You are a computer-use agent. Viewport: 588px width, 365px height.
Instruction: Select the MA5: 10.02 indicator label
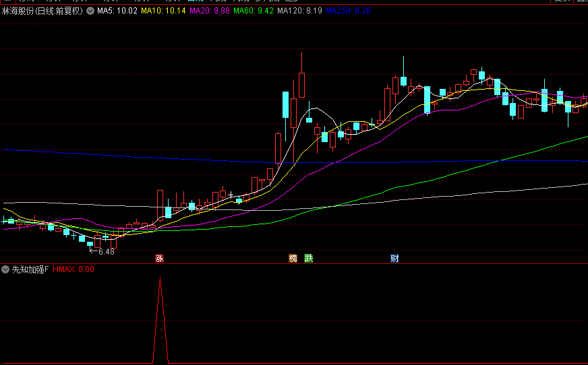click(x=117, y=11)
